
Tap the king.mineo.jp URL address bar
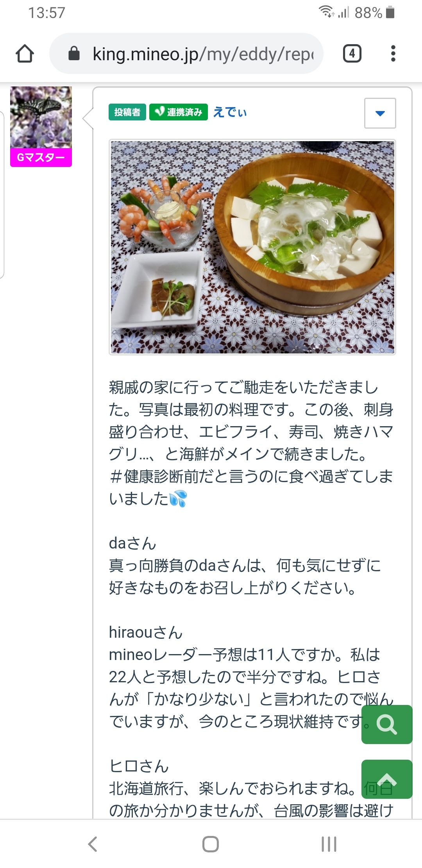(x=203, y=54)
